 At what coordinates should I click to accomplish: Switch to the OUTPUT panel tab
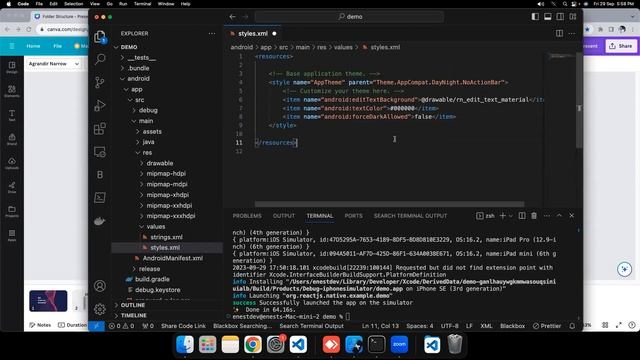tap(284, 216)
